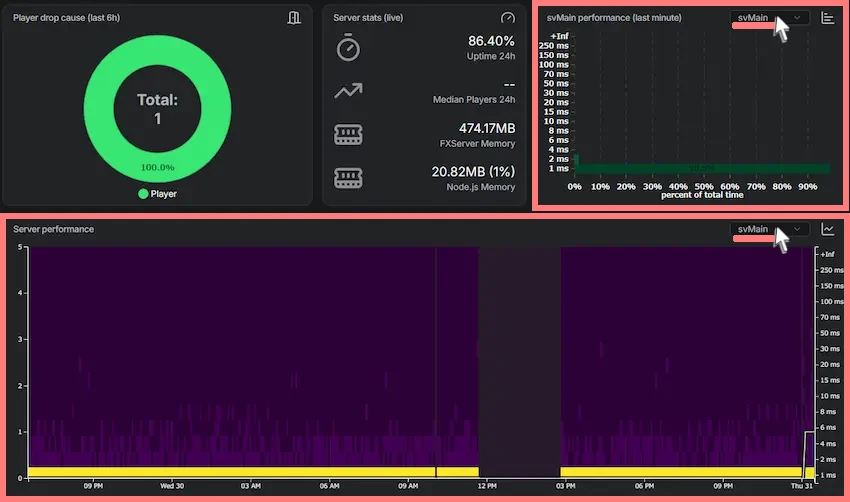This screenshot has width=850, height=502.
Task: Click the trending arrow icon beside Median Players
Action: point(348,91)
